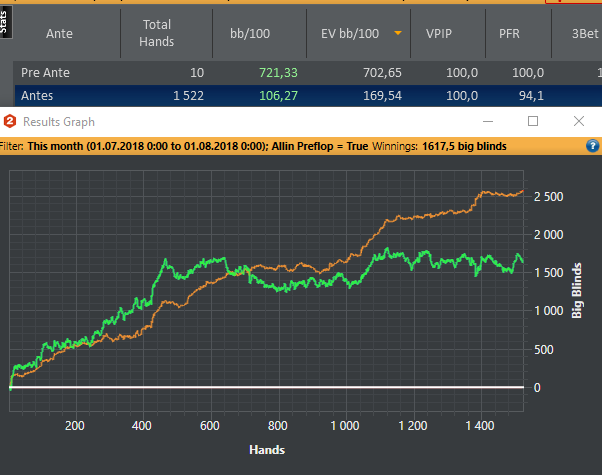
Task: Click the 1 000 x-axis label
Action: point(345,425)
